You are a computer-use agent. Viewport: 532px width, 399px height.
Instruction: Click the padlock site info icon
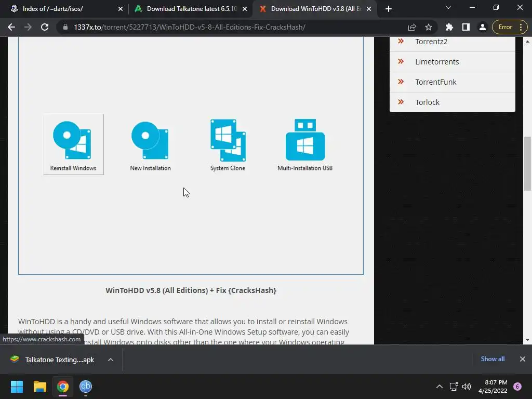[65, 27]
